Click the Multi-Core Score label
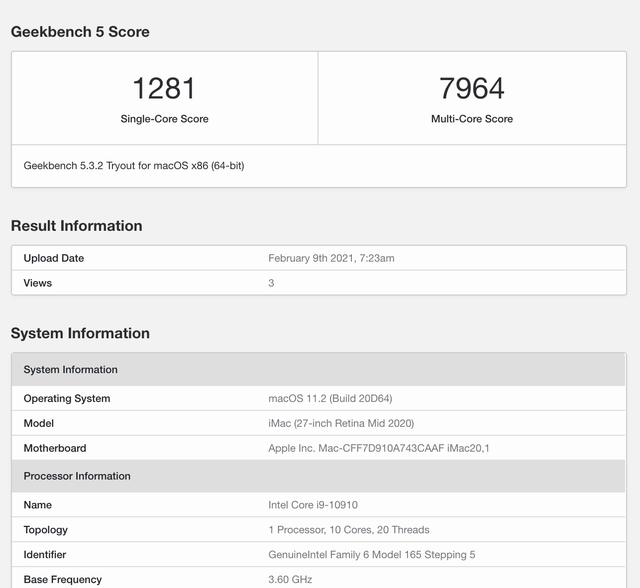Viewport: 640px width, 588px height. [472, 119]
